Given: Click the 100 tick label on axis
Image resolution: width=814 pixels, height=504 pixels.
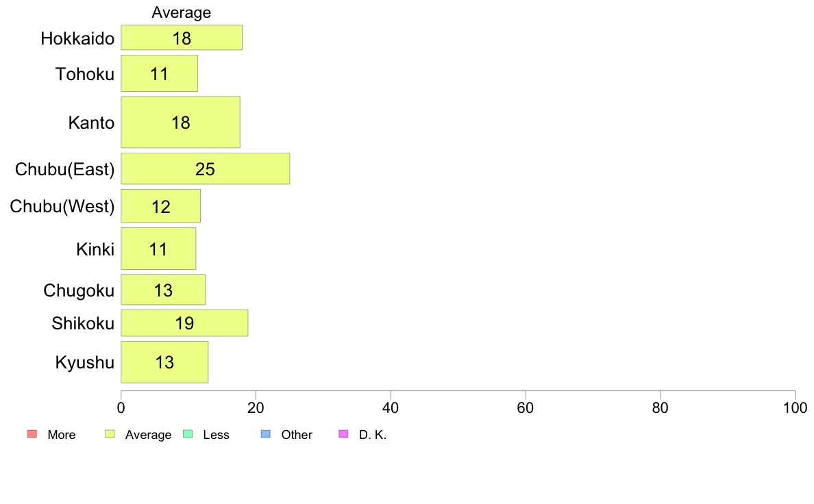Looking at the screenshot, I should point(794,408).
